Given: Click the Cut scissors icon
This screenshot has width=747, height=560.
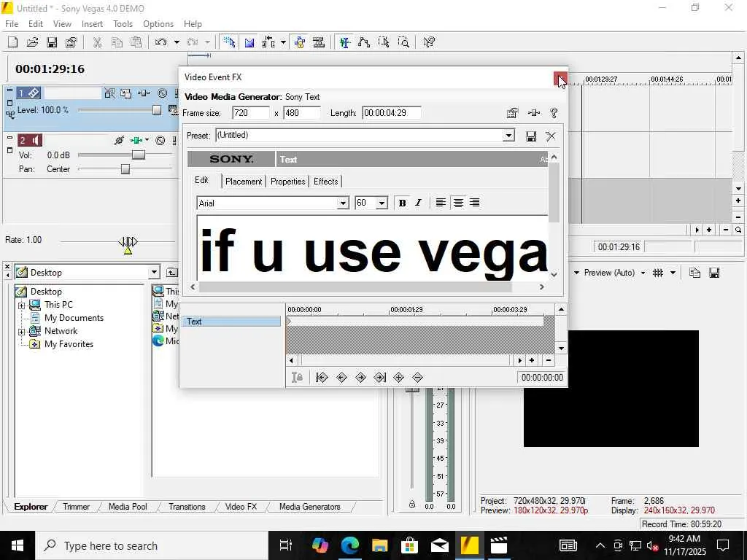Looking at the screenshot, I should click(97, 42).
